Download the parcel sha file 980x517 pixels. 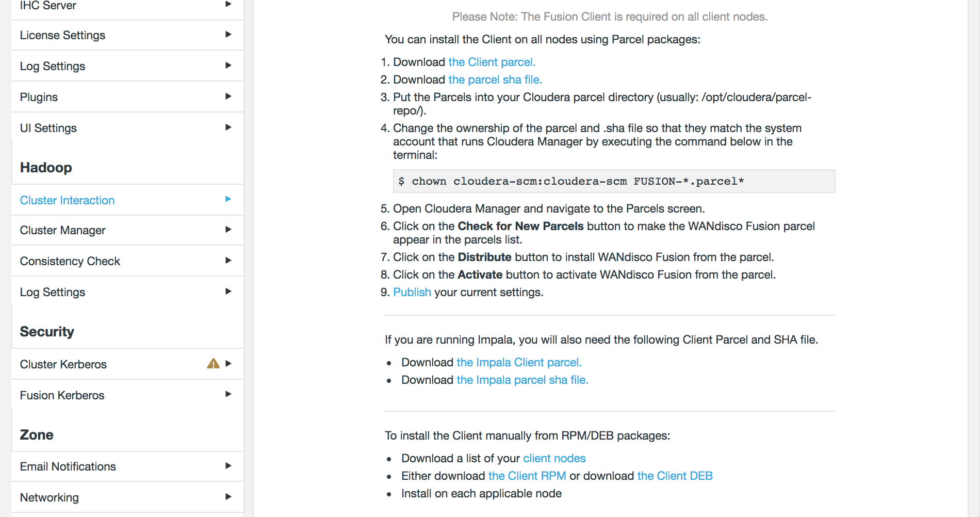(x=494, y=79)
